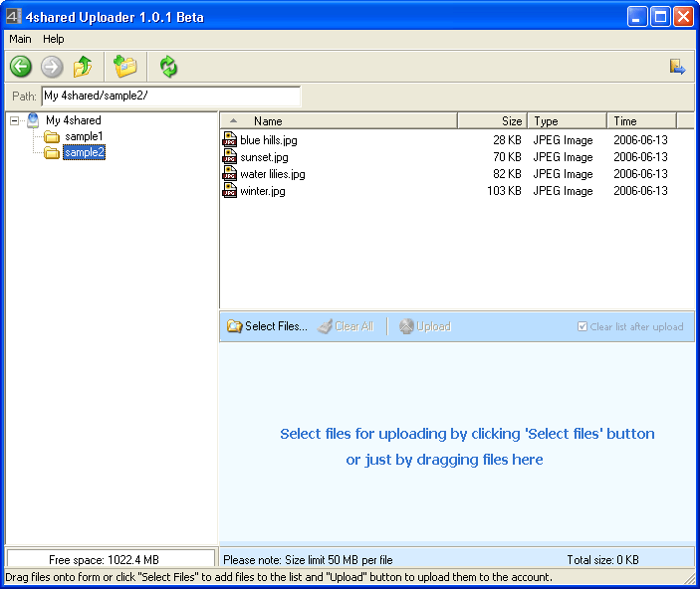Click the 28 KB size value

pyautogui.click(x=507, y=140)
